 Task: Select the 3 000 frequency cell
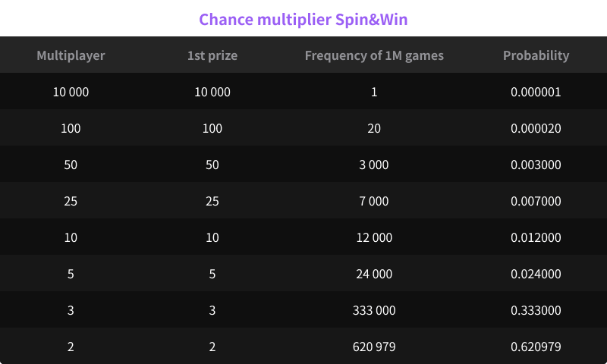pos(374,165)
